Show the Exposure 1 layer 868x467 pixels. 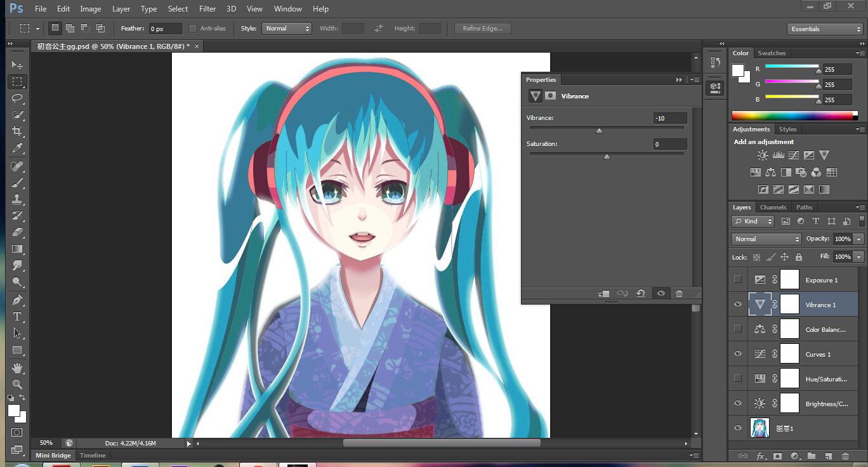tap(737, 279)
